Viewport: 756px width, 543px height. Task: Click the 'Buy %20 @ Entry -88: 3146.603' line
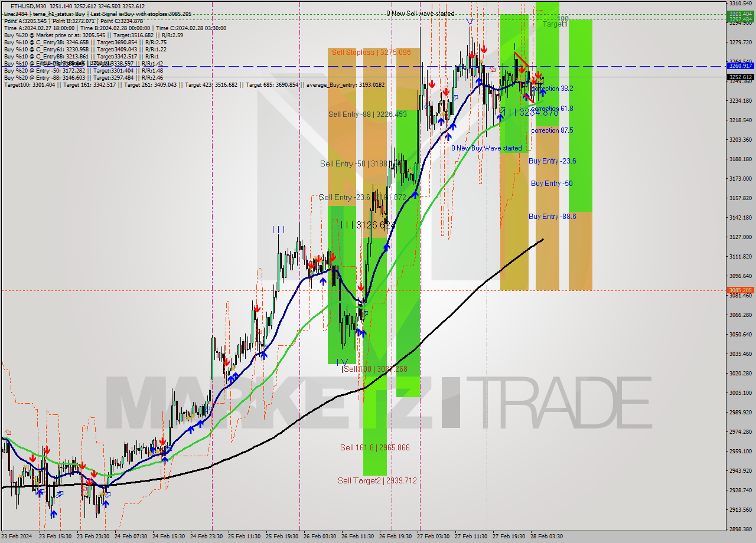click(85, 77)
